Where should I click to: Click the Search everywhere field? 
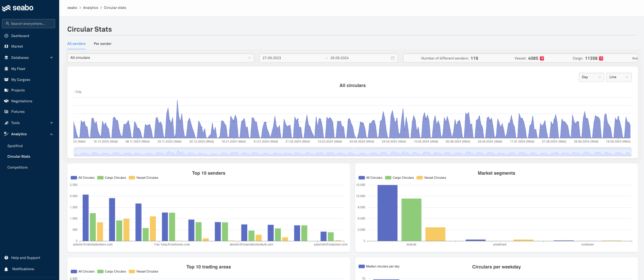[x=29, y=24]
